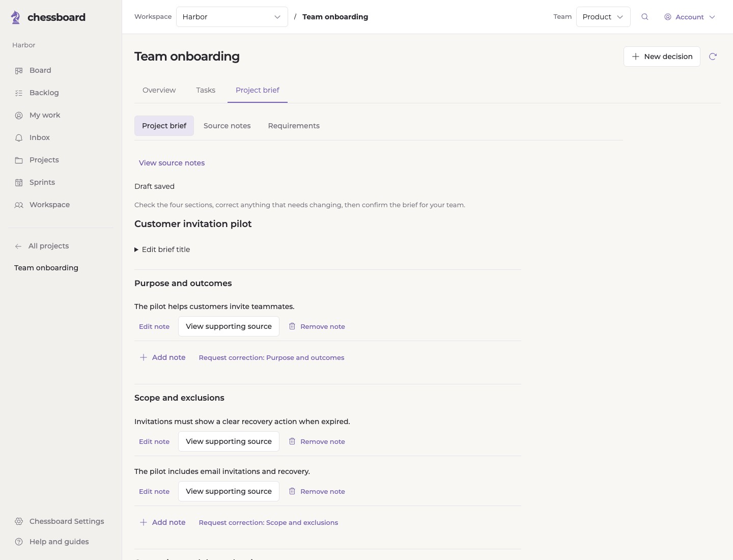Expand the Edit brief title disclosure
Viewport: 733px width, 560px height.
pyautogui.click(x=162, y=249)
